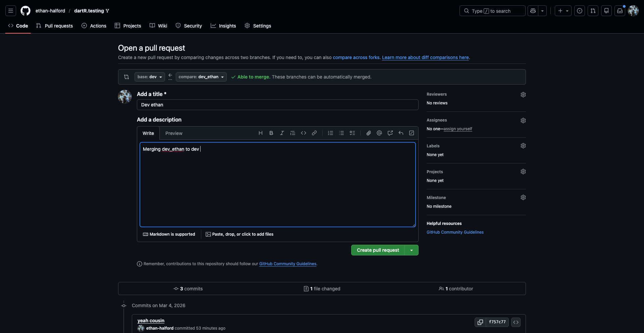The height and width of the screenshot is (333, 644).
Task: Click the Bold formatting icon
Action: (x=271, y=133)
